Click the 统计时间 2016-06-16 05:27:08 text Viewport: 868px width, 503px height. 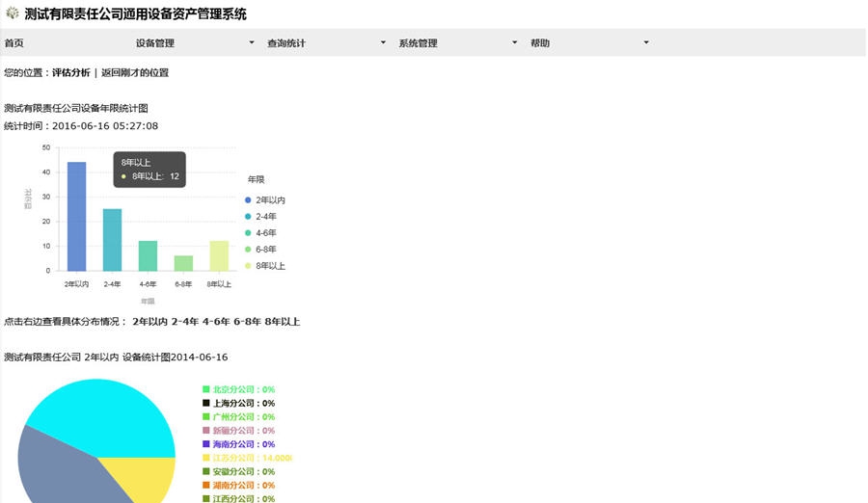(x=81, y=126)
